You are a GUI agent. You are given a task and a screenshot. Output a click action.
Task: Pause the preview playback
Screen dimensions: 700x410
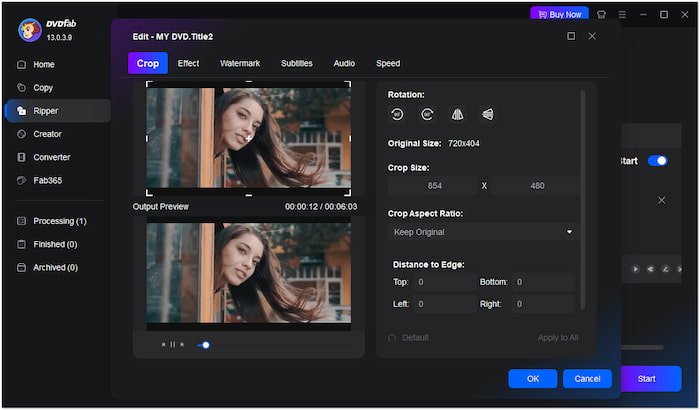point(172,345)
